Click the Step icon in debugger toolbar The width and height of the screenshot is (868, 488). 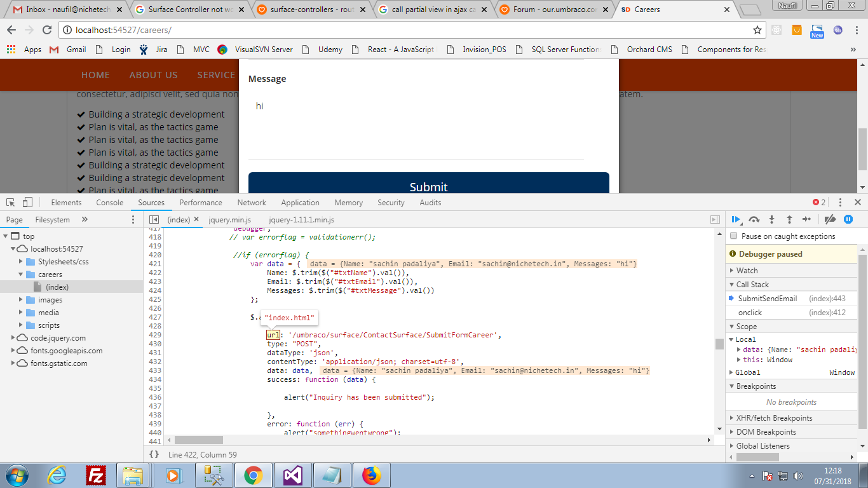coord(806,219)
